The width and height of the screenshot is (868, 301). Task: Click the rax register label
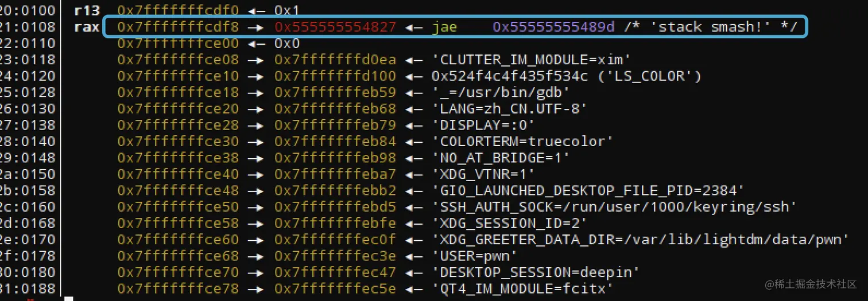point(87,27)
